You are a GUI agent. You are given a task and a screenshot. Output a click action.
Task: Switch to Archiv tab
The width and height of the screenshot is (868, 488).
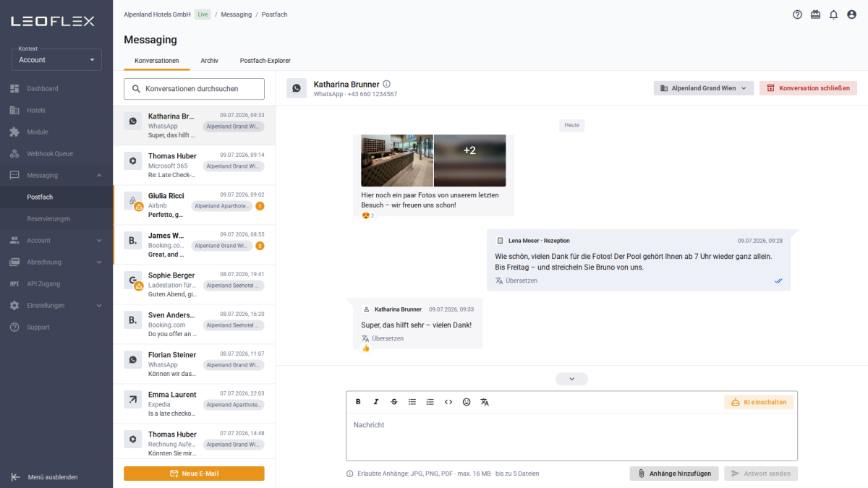(210, 61)
